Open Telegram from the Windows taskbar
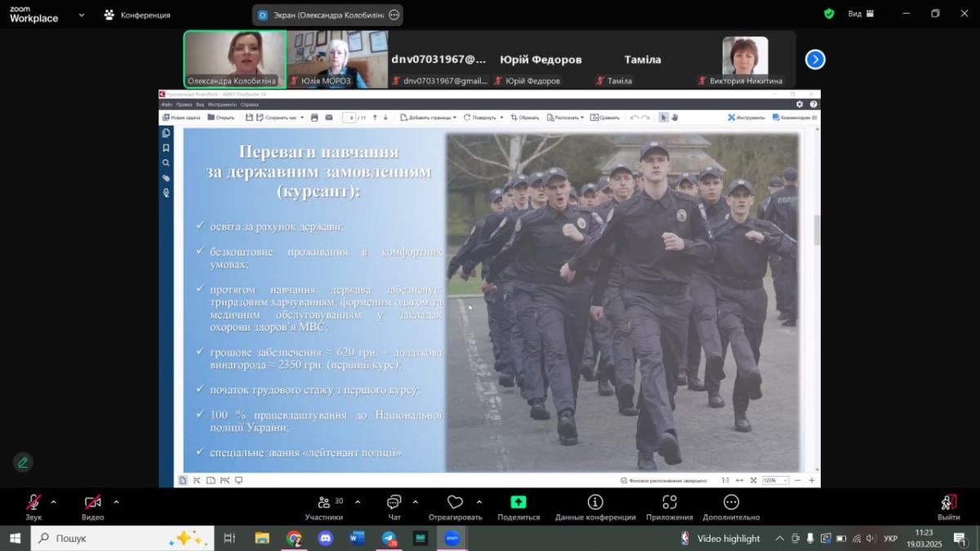This screenshot has height=551, width=980. coord(389,539)
